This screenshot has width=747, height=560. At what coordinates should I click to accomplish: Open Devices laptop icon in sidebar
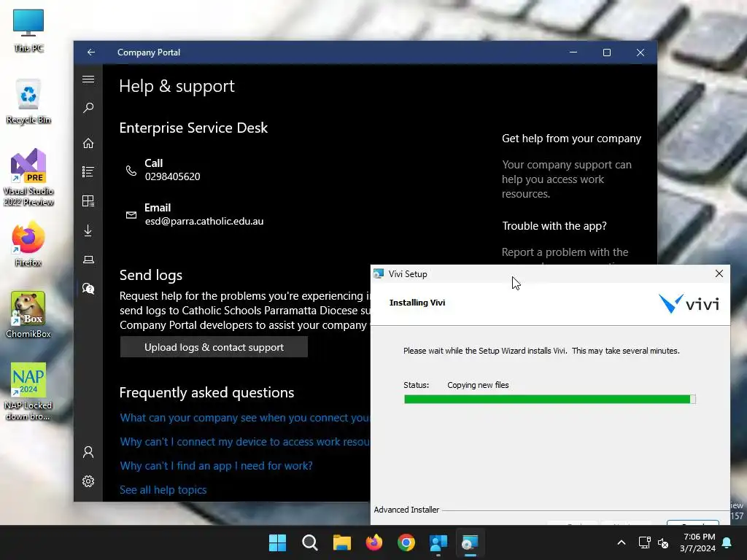coord(88,260)
